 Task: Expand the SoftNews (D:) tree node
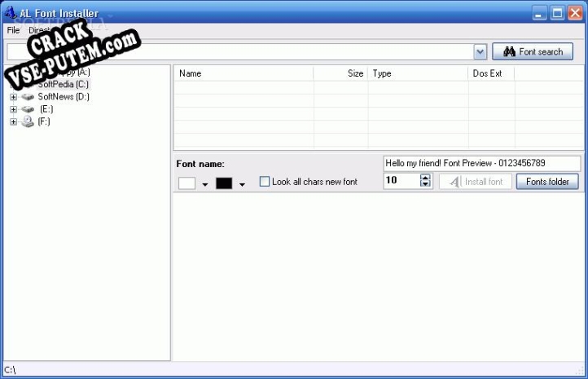[13, 97]
